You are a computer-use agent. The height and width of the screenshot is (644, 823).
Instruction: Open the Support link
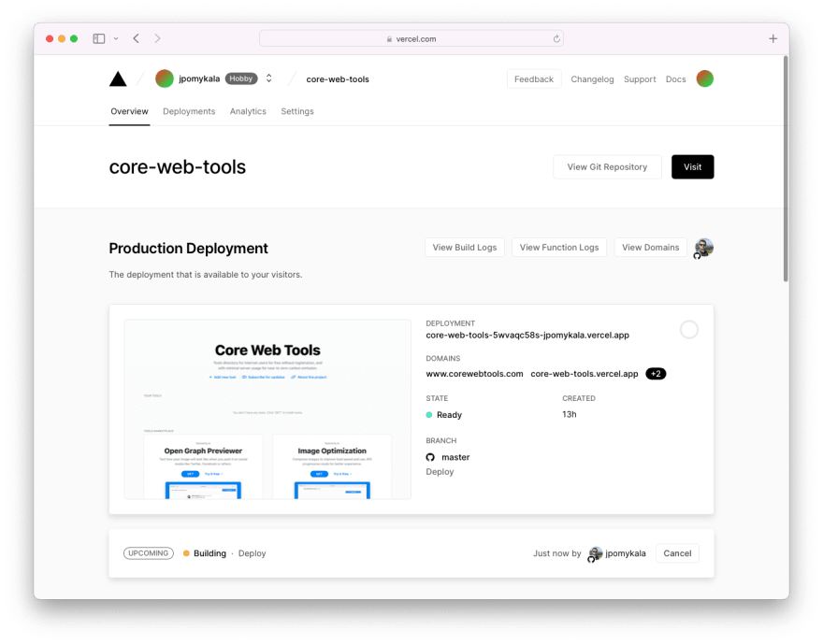pyautogui.click(x=640, y=79)
